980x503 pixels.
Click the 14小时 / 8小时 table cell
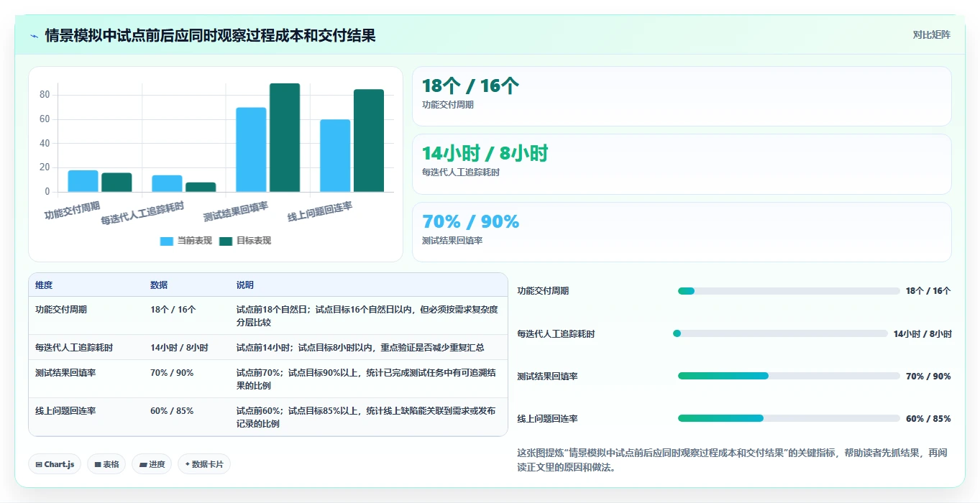click(x=179, y=348)
